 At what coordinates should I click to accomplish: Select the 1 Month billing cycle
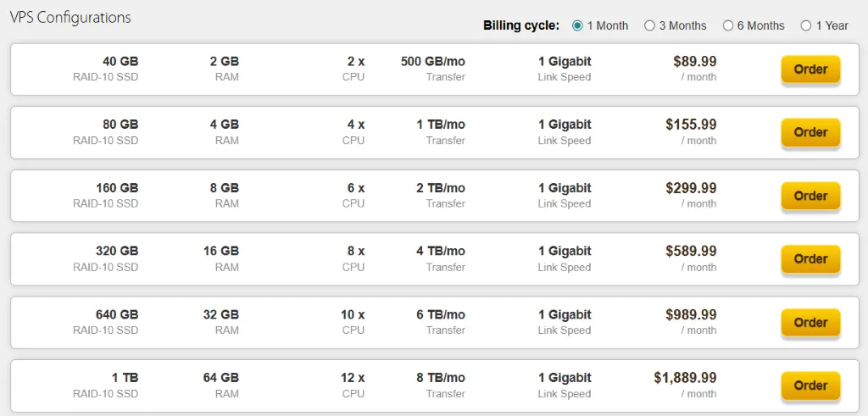coord(578,25)
